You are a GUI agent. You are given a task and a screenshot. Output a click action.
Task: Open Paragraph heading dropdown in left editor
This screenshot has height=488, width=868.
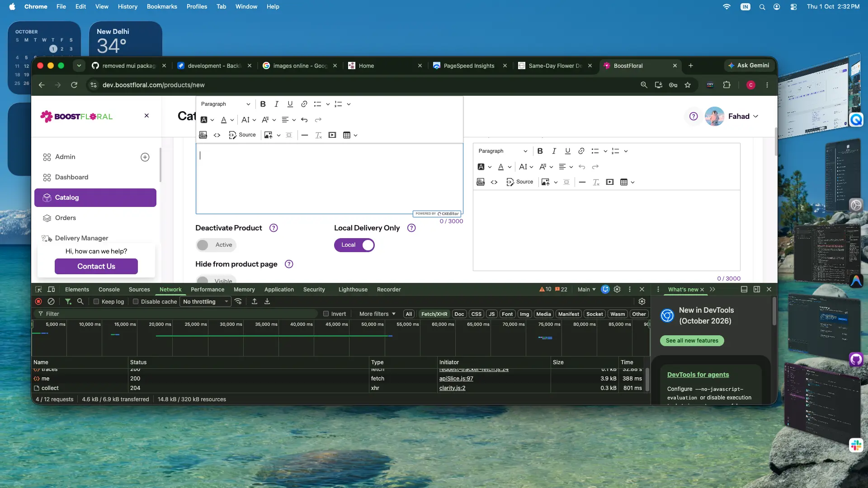[x=226, y=104]
